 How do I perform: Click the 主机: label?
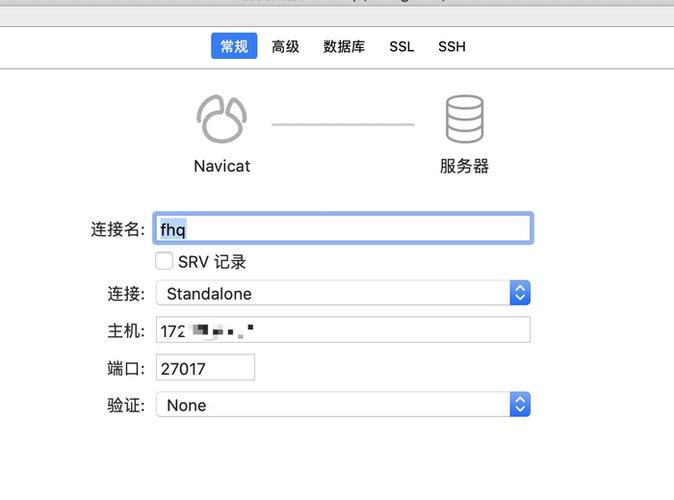point(126,331)
